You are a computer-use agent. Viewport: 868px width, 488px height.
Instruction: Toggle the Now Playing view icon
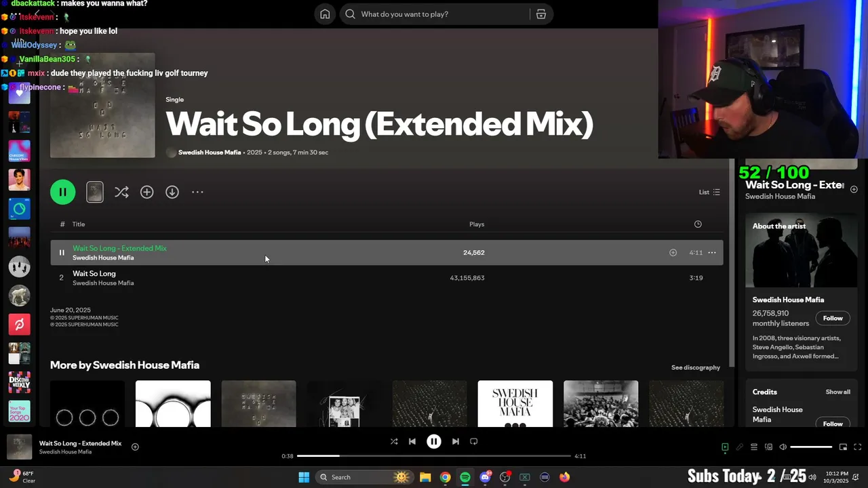coord(725,447)
